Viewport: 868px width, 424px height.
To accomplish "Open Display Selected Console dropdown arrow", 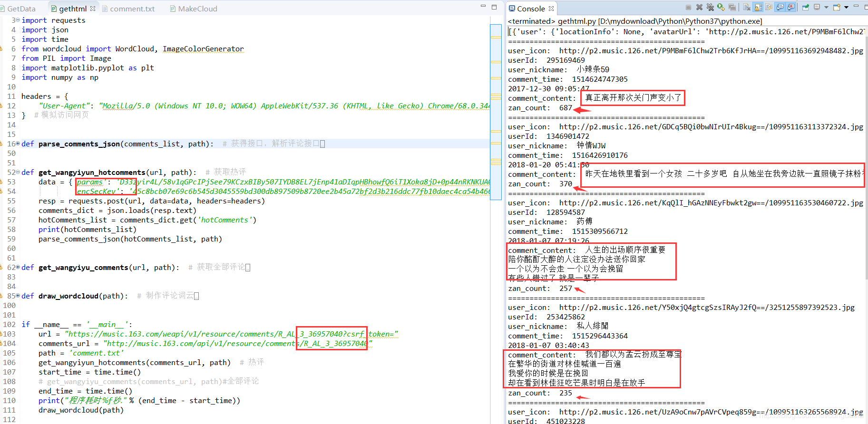I will pos(826,7).
